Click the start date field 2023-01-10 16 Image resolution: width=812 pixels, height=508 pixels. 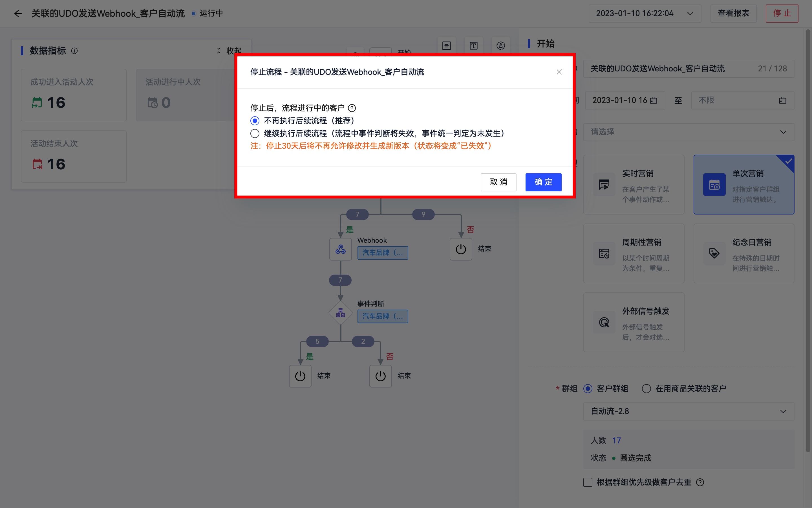pos(625,100)
